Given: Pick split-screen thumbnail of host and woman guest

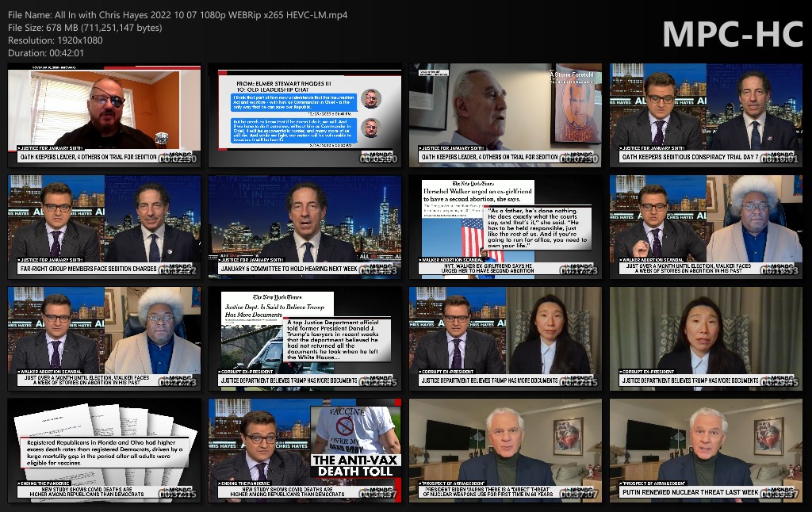Looking at the screenshot, I should (x=505, y=338).
